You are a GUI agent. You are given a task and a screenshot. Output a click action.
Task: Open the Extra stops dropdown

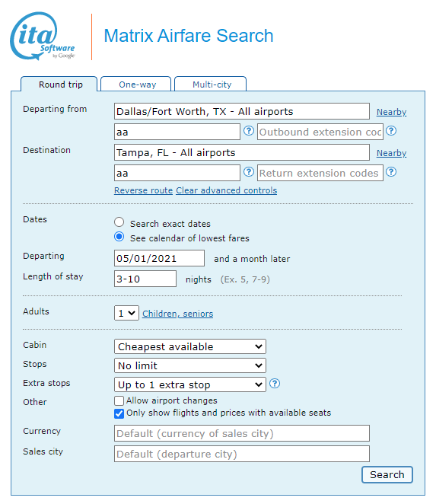pyautogui.click(x=190, y=384)
